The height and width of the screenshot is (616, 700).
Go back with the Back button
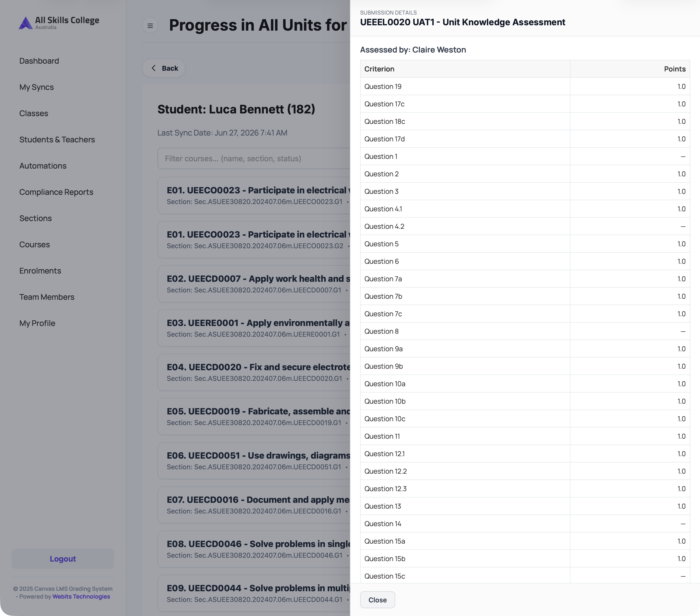coord(164,68)
